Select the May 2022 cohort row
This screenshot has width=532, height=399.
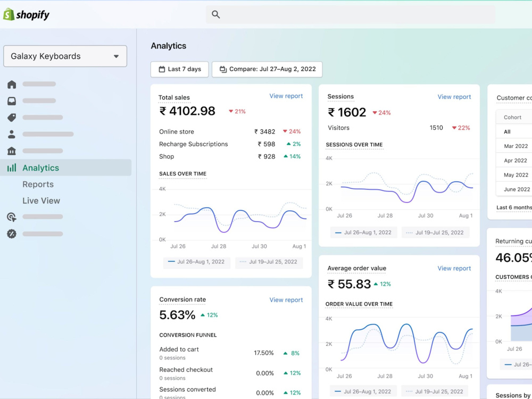click(x=514, y=174)
